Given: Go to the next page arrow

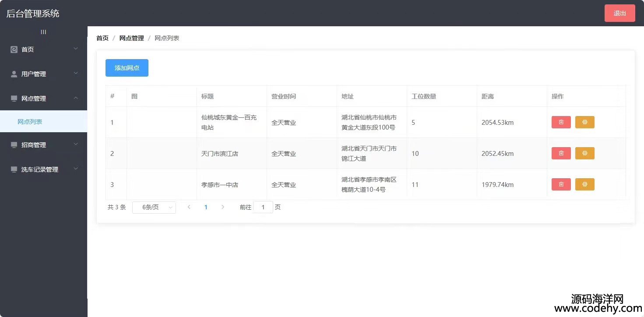Looking at the screenshot, I should tap(223, 207).
